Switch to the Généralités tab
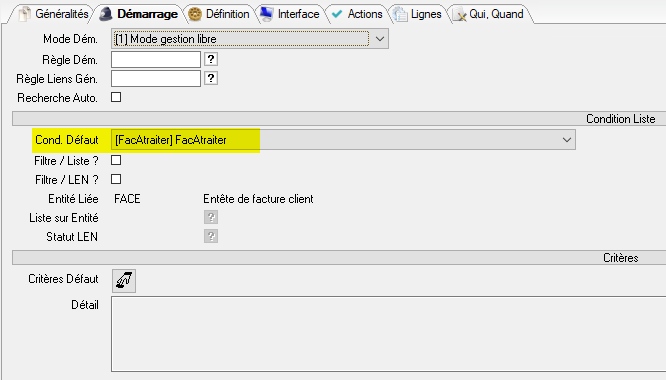 pos(54,14)
